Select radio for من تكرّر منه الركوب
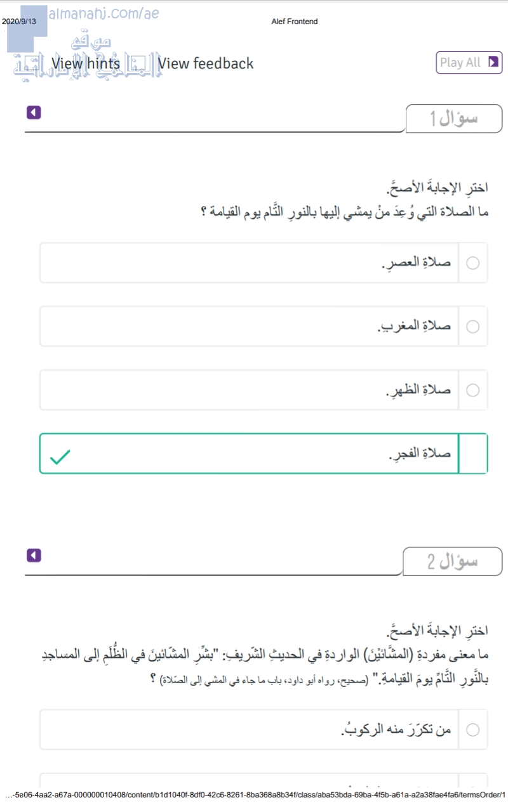Image resolution: width=508 pixels, height=812 pixels. point(473,730)
